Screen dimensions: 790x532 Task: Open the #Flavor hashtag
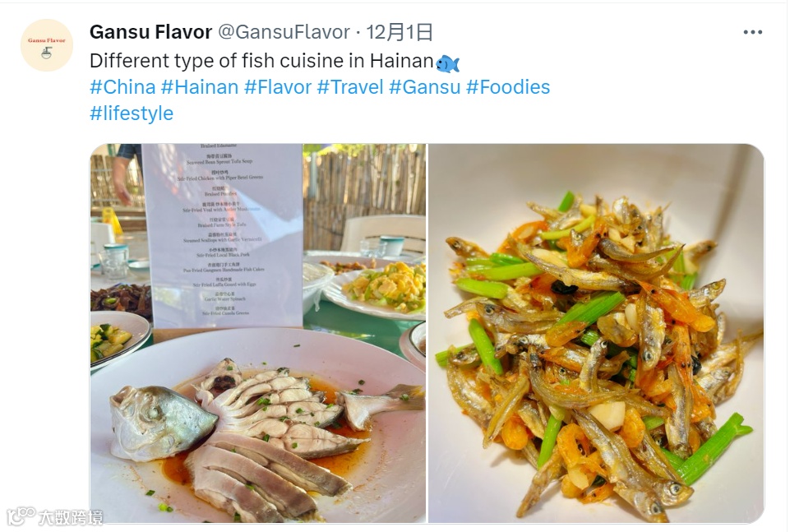click(278, 87)
